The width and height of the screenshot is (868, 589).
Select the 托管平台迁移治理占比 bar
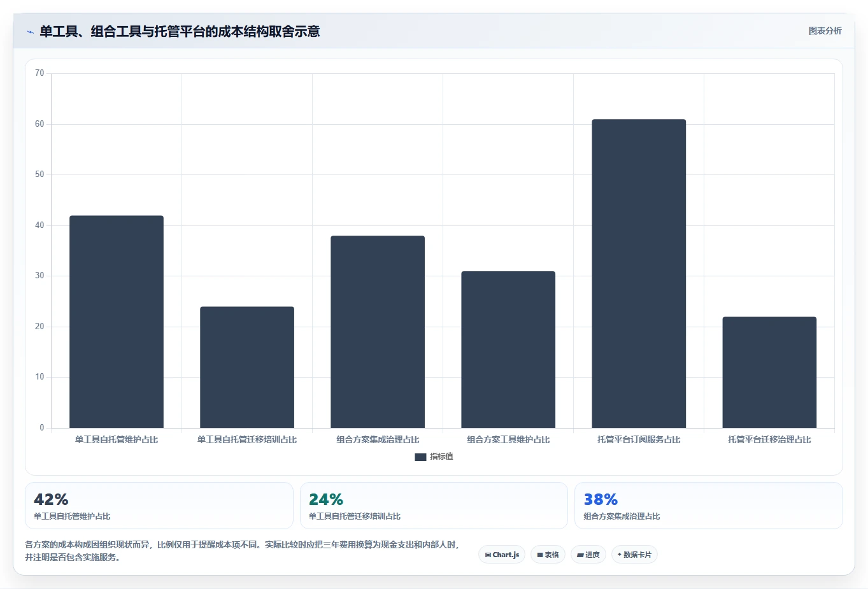click(x=769, y=373)
